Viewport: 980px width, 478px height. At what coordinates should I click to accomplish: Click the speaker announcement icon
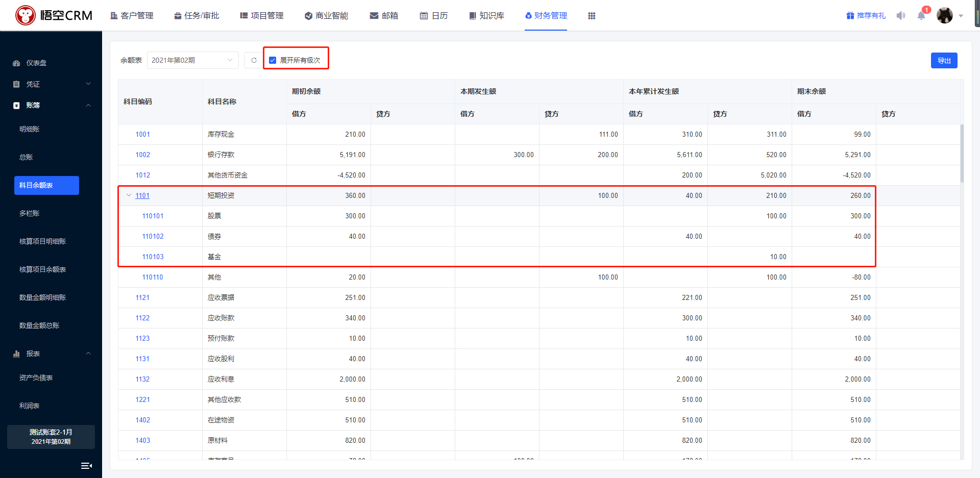(x=901, y=16)
